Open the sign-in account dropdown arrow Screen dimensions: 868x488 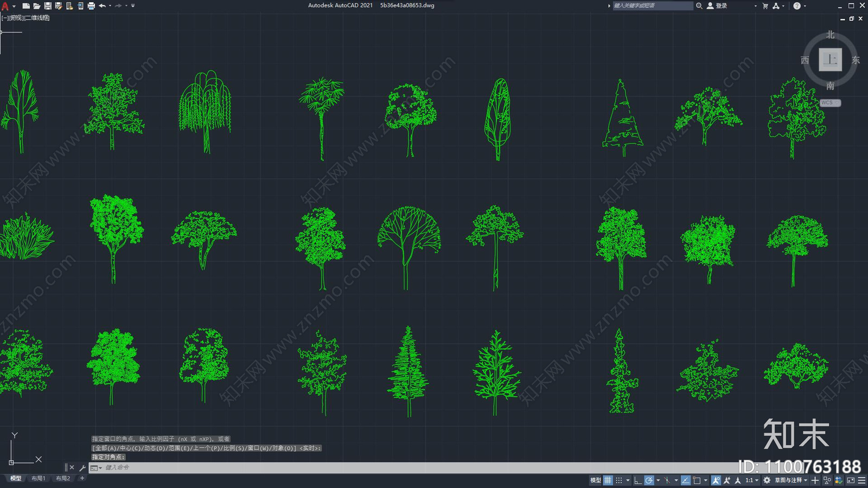tap(755, 6)
